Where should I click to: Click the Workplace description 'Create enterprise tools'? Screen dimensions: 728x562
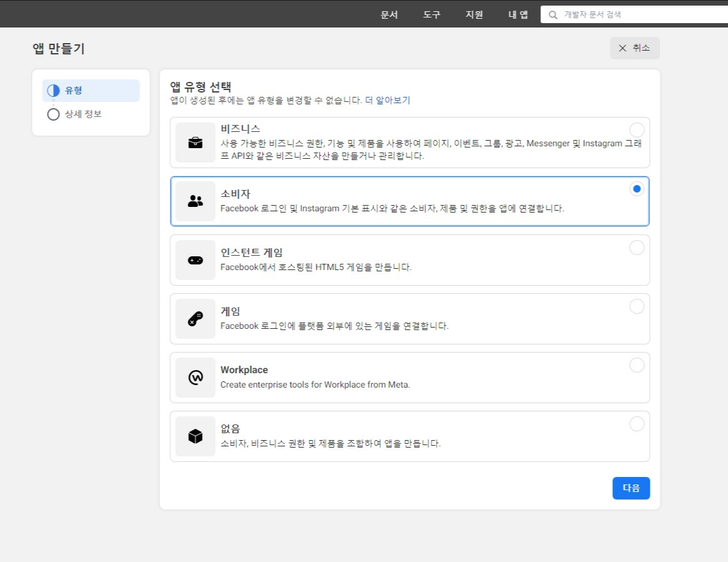point(315,384)
